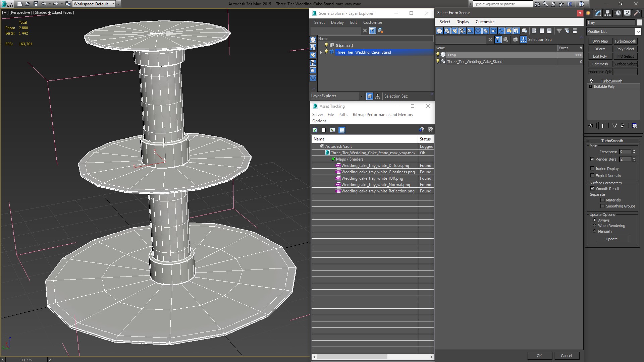
Task: Toggle the Render Iters checkbox
Action: (592, 159)
